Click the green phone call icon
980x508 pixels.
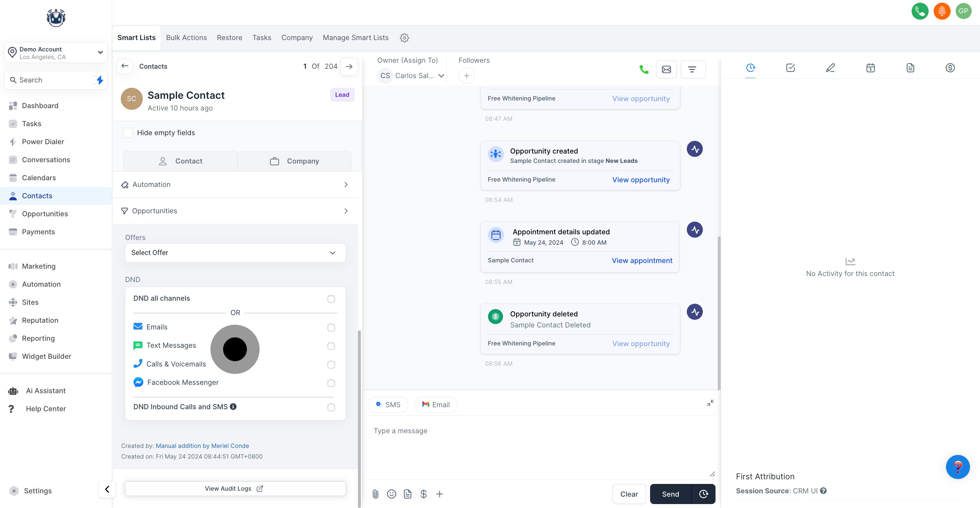click(644, 69)
